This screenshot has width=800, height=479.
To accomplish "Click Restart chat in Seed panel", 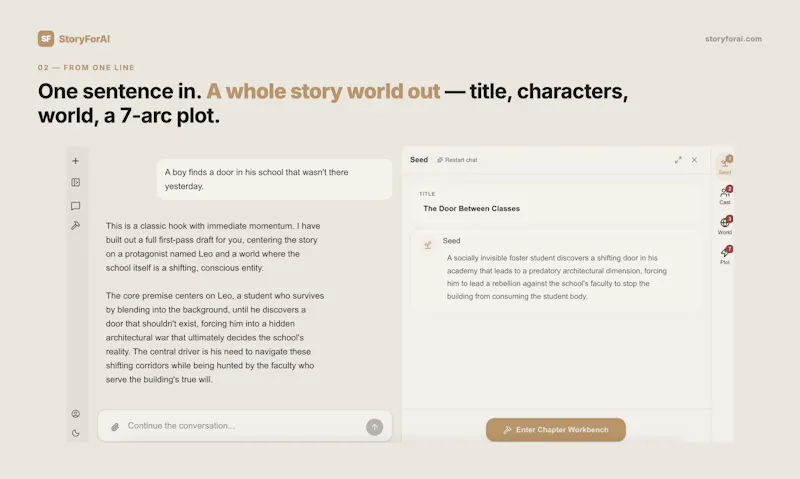I will click(457, 160).
